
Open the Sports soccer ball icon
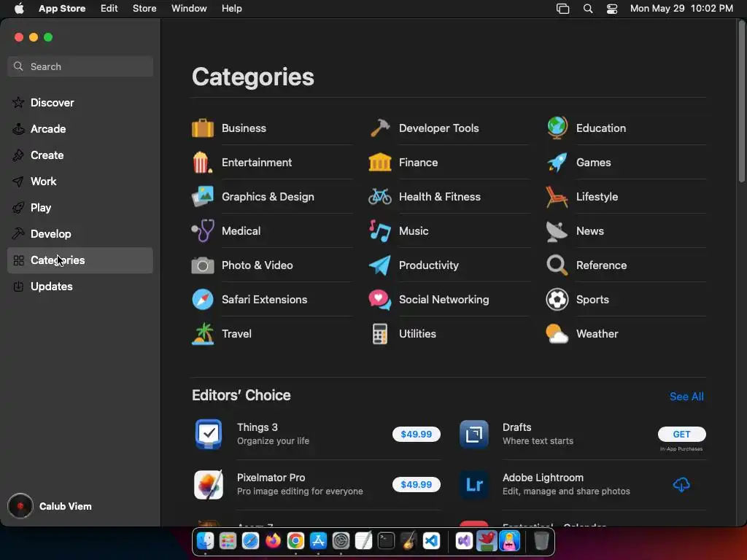pos(557,300)
